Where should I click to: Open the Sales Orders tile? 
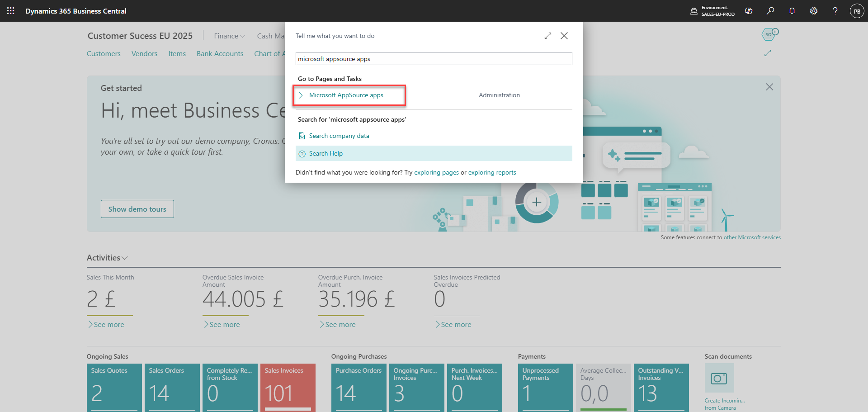point(172,388)
